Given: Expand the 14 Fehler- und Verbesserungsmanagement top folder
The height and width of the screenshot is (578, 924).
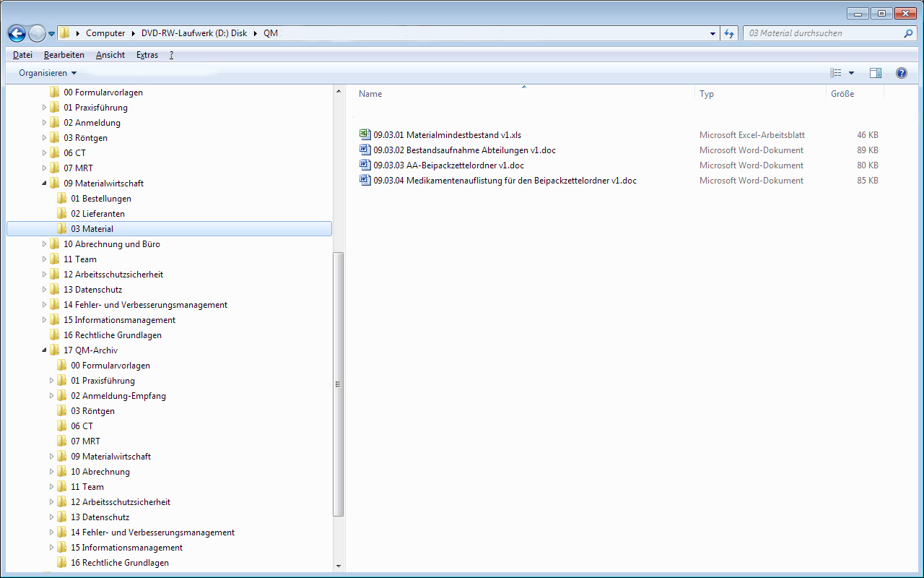Looking at the screenshot, I should click(44, 305).
